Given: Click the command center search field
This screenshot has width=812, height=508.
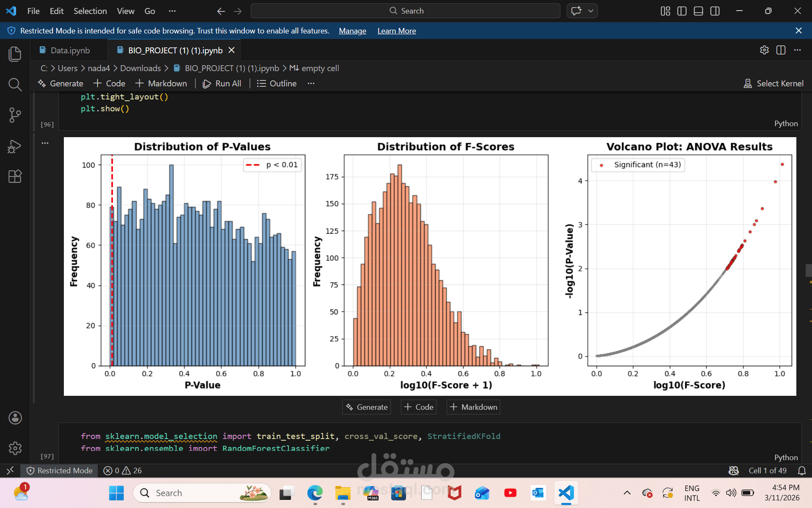Looking at the screenshot, I should pos(405,11).
